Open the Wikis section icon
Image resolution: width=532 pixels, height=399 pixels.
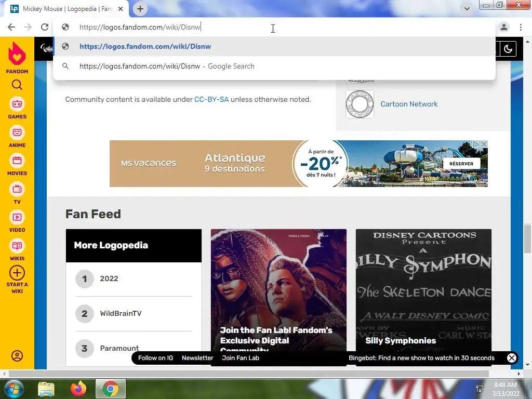(x=17, y=246)
